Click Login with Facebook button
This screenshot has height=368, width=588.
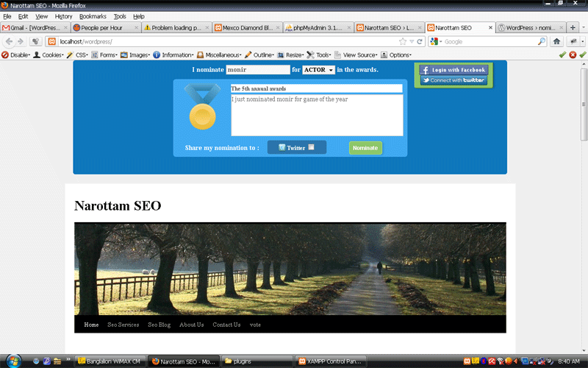[453, 70]
